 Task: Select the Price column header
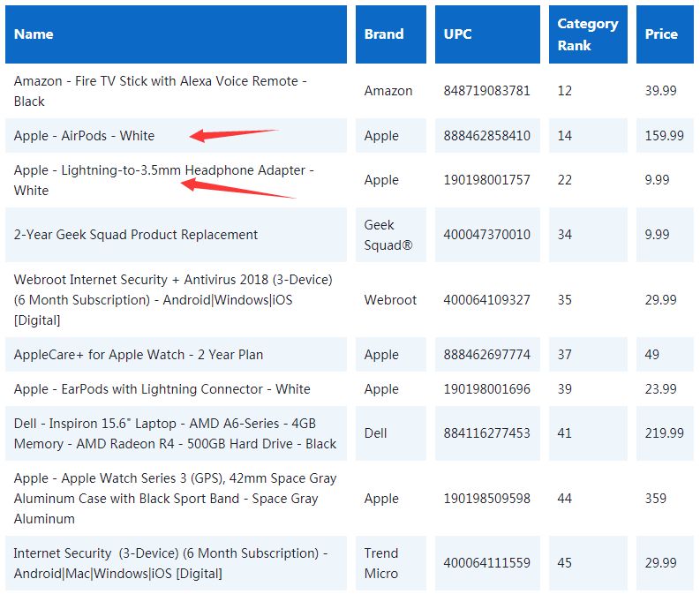click(x=661, y=34)
